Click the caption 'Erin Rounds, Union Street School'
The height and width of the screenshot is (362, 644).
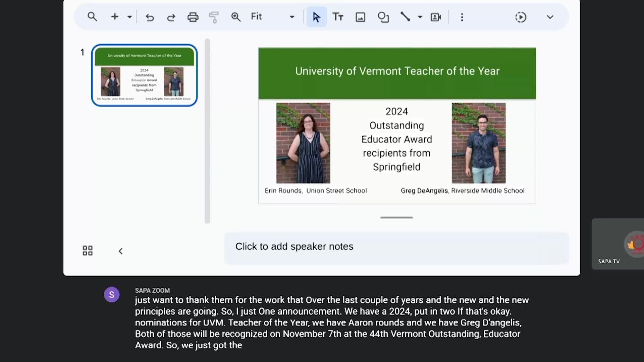(316, 191)
